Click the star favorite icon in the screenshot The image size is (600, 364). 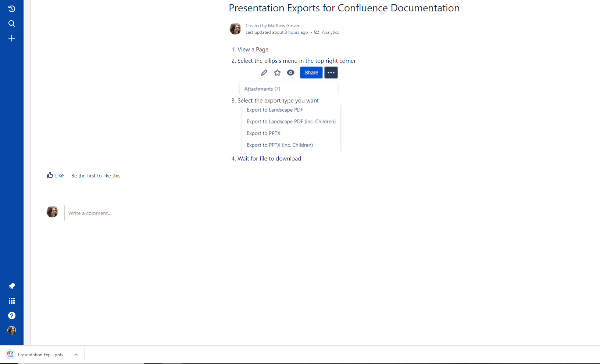[277, 73]
